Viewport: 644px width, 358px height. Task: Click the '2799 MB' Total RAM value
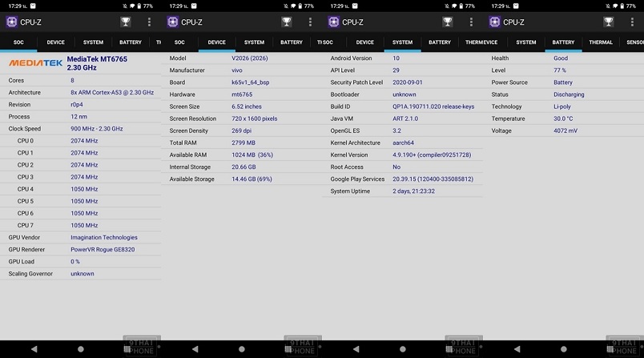pyautogui.click(x=244, y=143)
